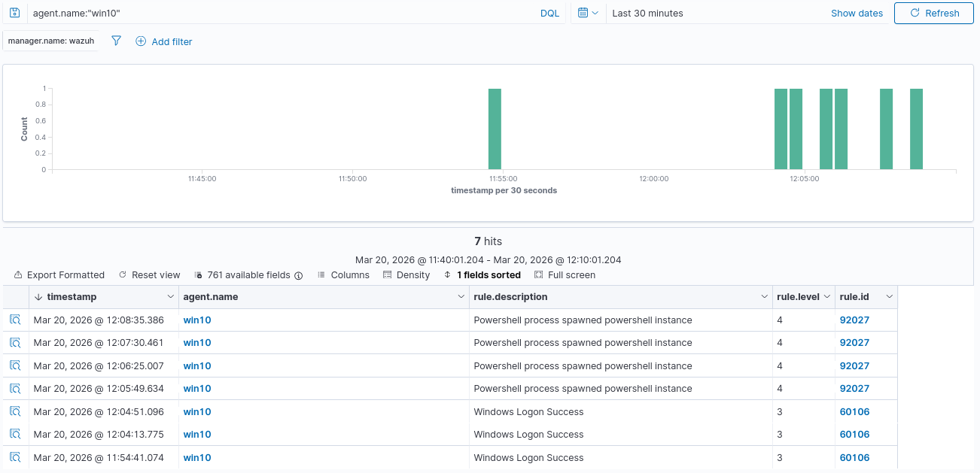Click the date range text under hits

click(x=488, y=260)
